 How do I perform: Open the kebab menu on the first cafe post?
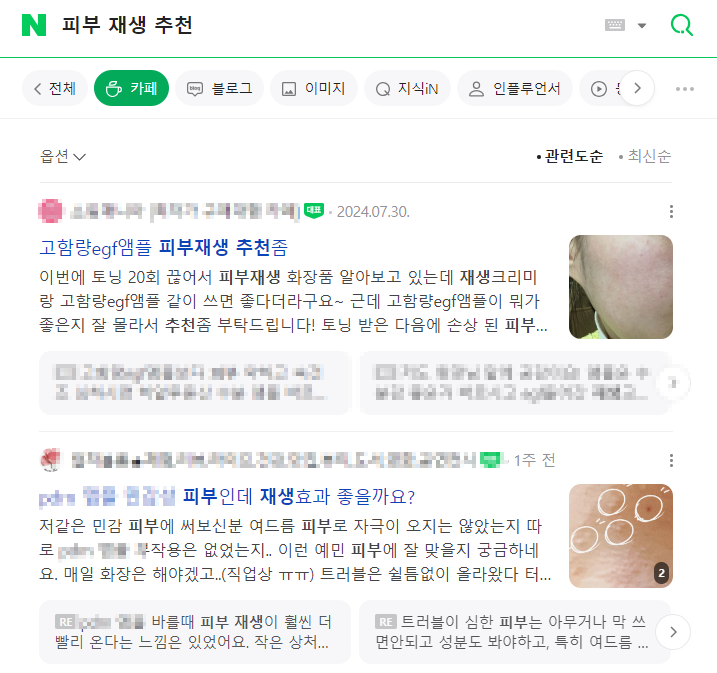pos(671,212)
